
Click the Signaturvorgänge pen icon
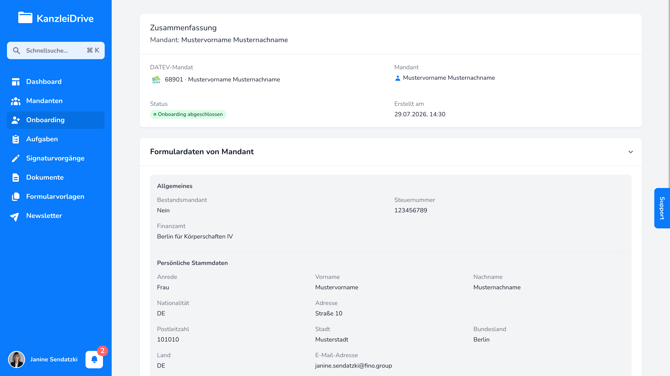click(x=16, y=159)
